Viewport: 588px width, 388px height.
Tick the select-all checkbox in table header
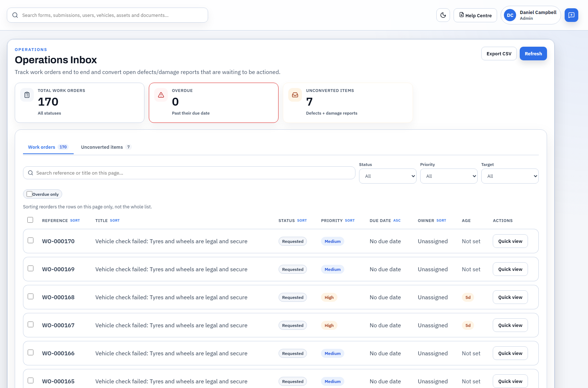[30, 220]
